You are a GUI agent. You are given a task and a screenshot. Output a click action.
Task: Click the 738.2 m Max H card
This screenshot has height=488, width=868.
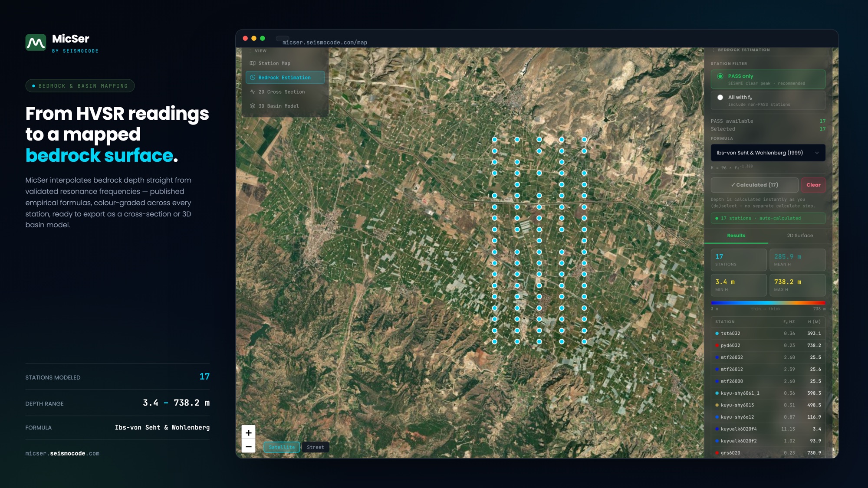[797, 285]
